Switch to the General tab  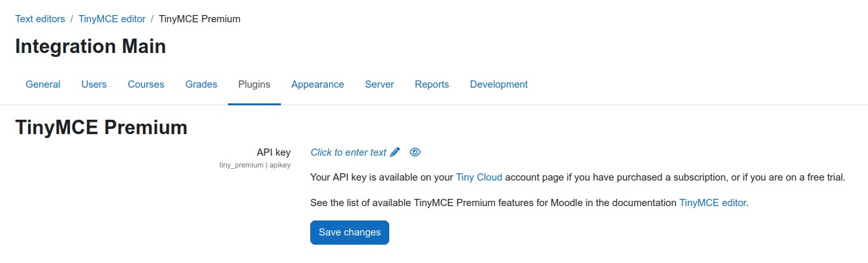tap(43, 84)
